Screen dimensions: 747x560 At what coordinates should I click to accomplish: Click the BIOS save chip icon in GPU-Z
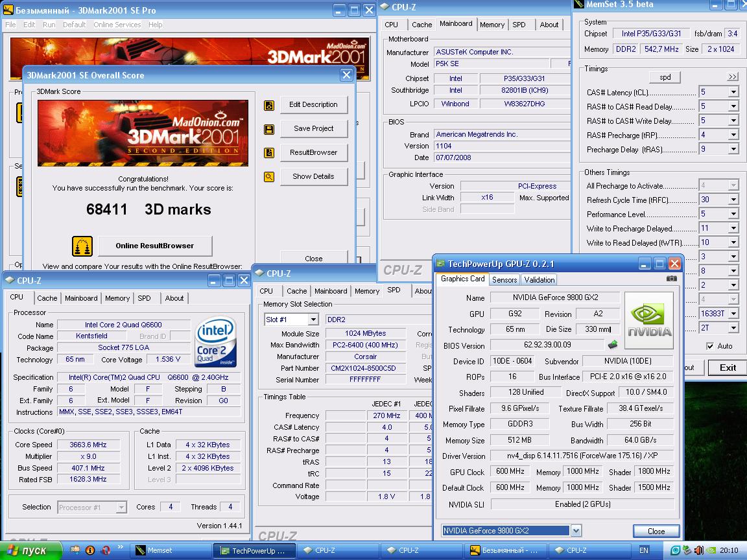[613, 344]
